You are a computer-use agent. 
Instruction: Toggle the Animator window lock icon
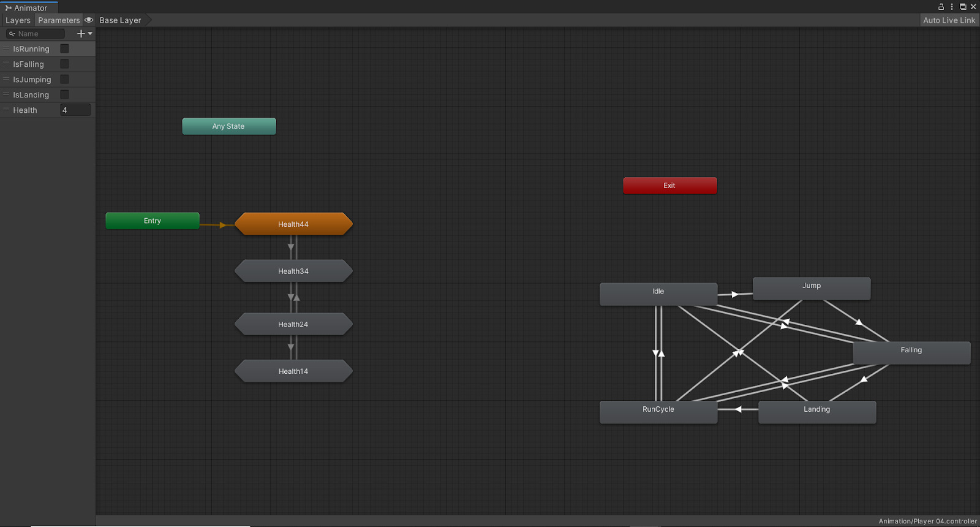point(941,7)
